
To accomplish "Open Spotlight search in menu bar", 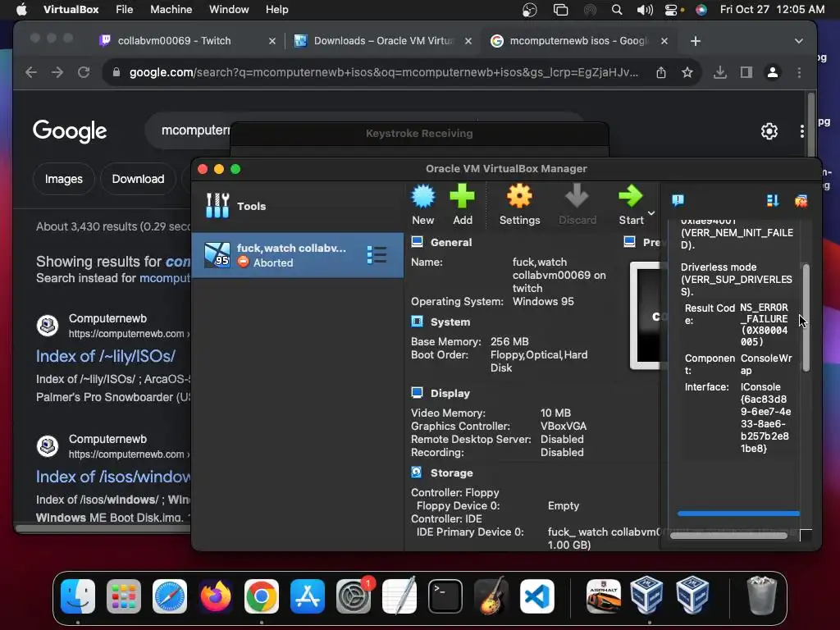I will point(617,10).
